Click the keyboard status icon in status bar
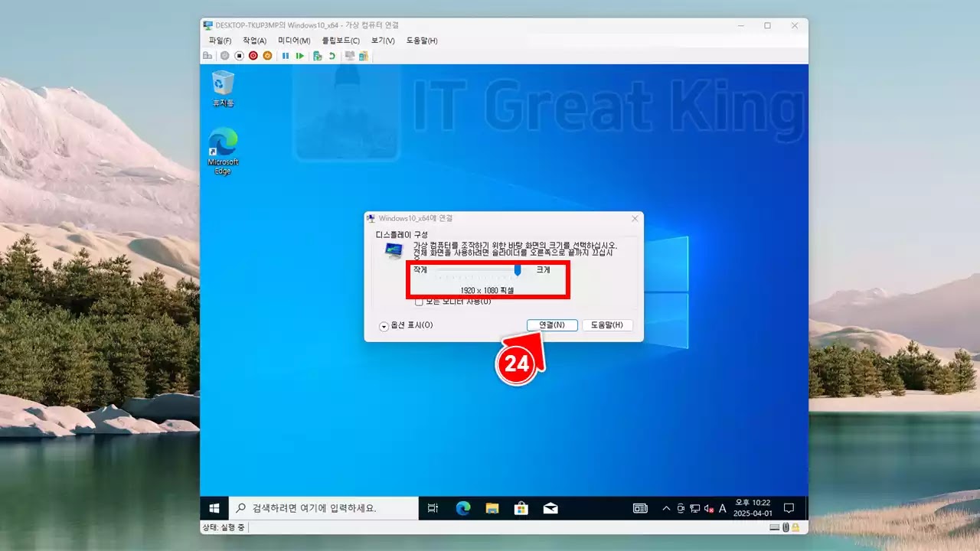 click(x=776, y=528)
